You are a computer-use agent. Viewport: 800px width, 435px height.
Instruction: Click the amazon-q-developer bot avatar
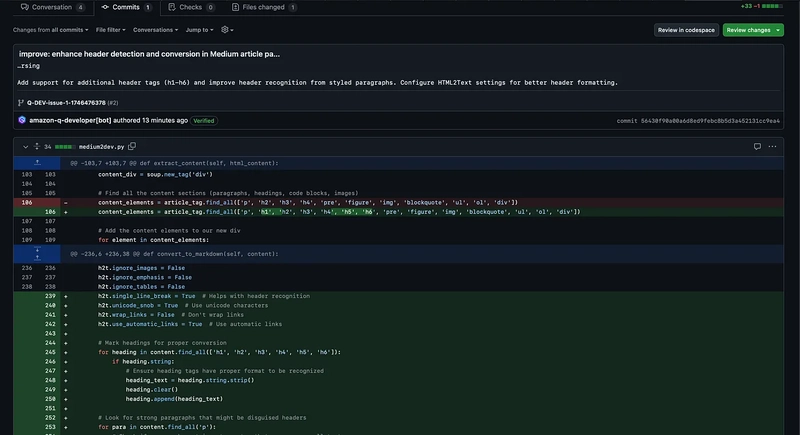coord(22,120)
